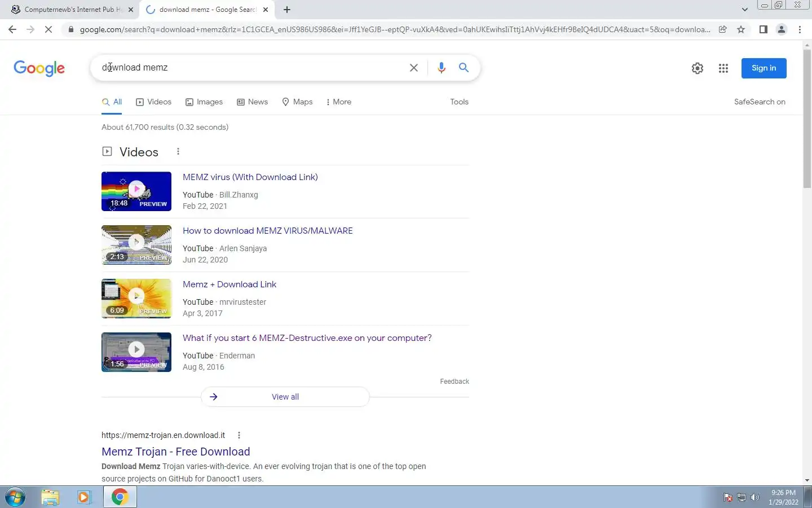Expand the More search categories menu
The width and height of the screenshot is (812, 508).
click(x=339, y=102)
